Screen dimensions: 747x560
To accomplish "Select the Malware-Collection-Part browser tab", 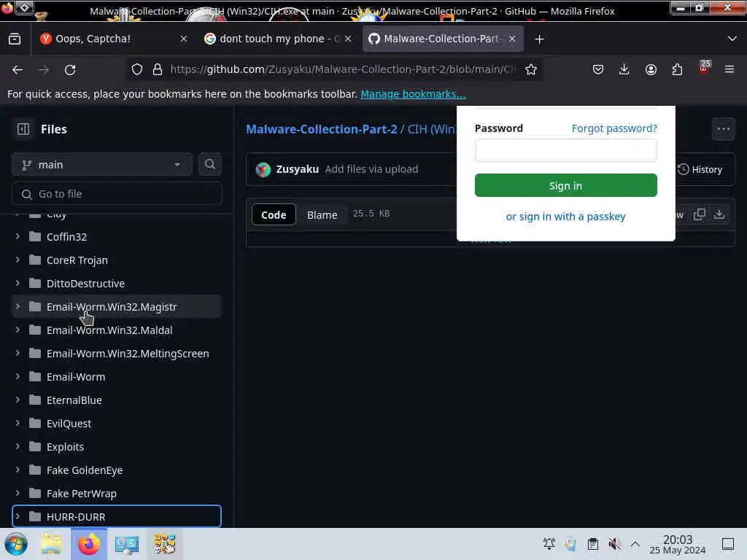I will (443, 39).
